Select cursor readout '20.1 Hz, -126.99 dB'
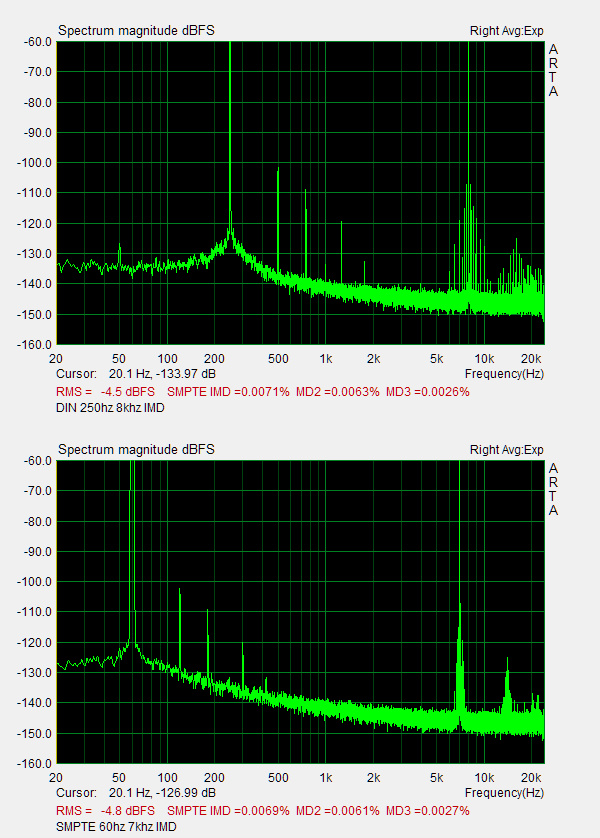600x838 pixels. [162, 793]
